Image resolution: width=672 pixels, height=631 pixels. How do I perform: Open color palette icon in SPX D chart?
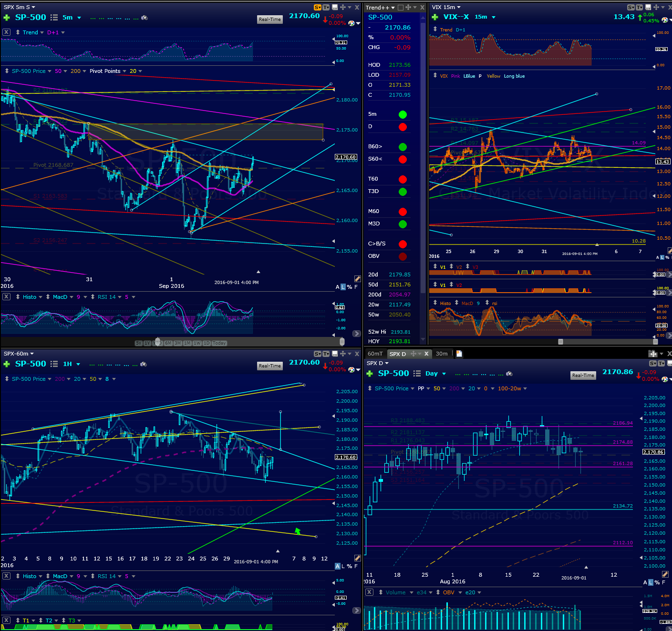(x=665, y=379)
